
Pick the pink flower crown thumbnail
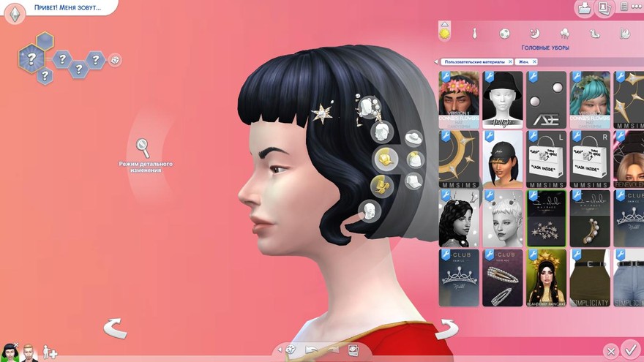click(459, 100)
